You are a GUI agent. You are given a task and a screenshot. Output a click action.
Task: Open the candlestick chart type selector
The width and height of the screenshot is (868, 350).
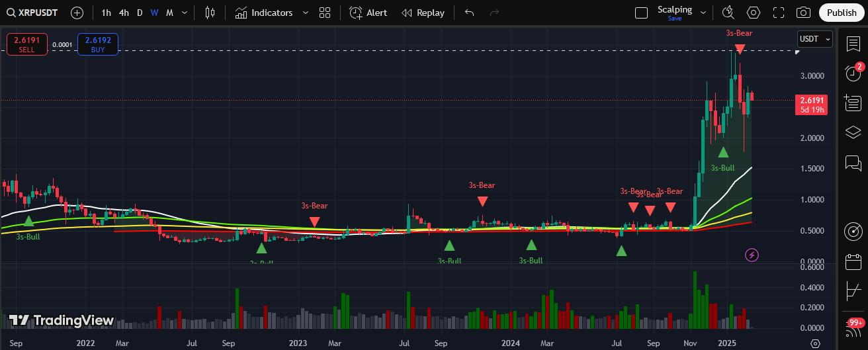click(x=210, y=13)
